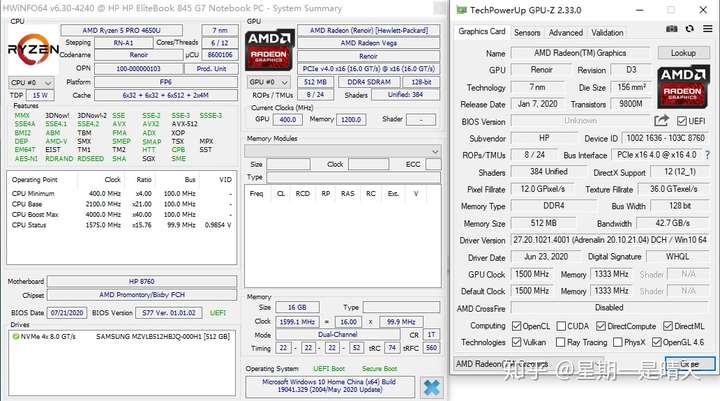Screen dimensions: 720x401
Task: Click the Digital Signature WHQL field
Action: click(678, 257)
